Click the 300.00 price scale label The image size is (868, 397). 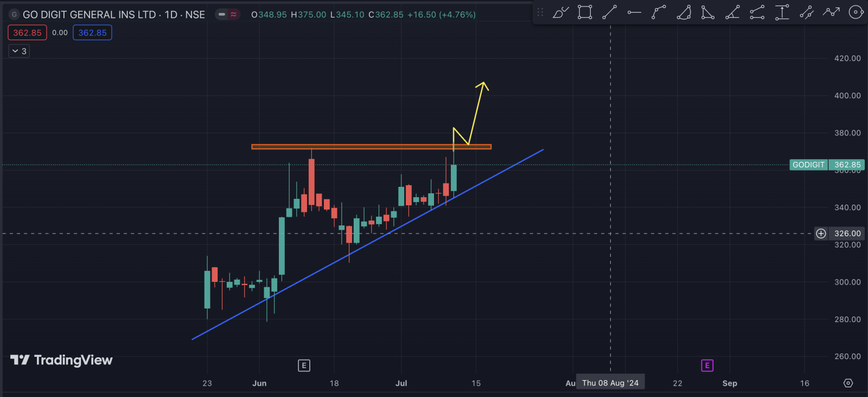tap(847, 282)
